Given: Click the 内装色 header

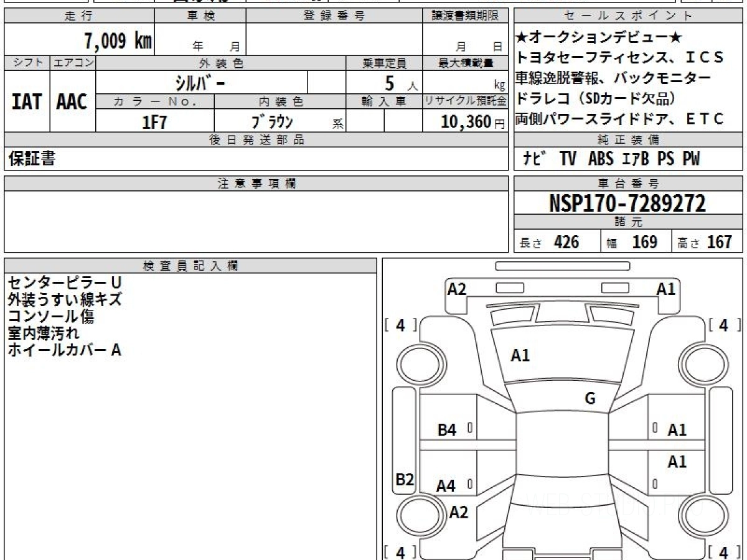Looking at the screenshot, I should pyautogui.click(x=280, y=101).
